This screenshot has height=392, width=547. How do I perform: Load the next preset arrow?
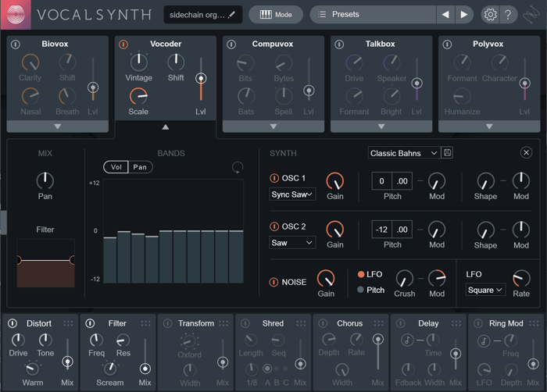464,15
